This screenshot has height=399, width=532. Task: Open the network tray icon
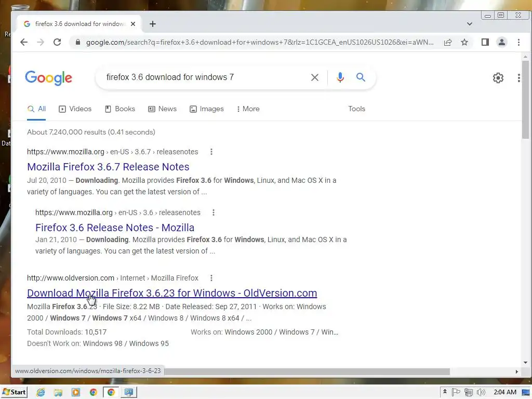(469, 392)
